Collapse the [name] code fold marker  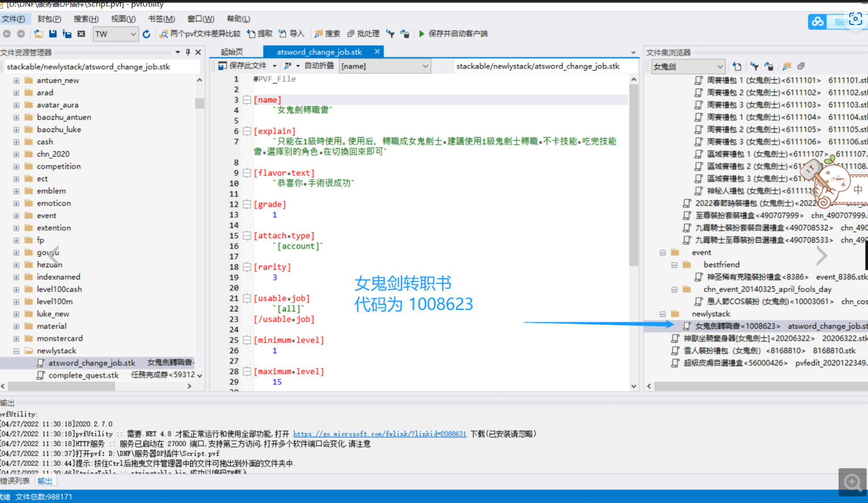point(247,100)
